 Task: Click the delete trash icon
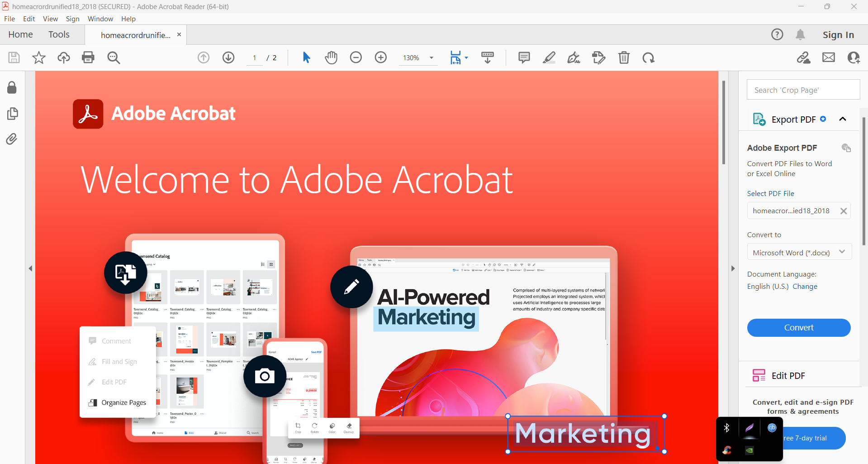click(624, 57)
